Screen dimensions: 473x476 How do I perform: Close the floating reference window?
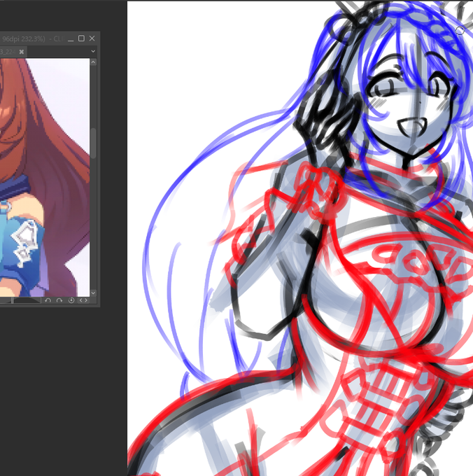(92, 38)
